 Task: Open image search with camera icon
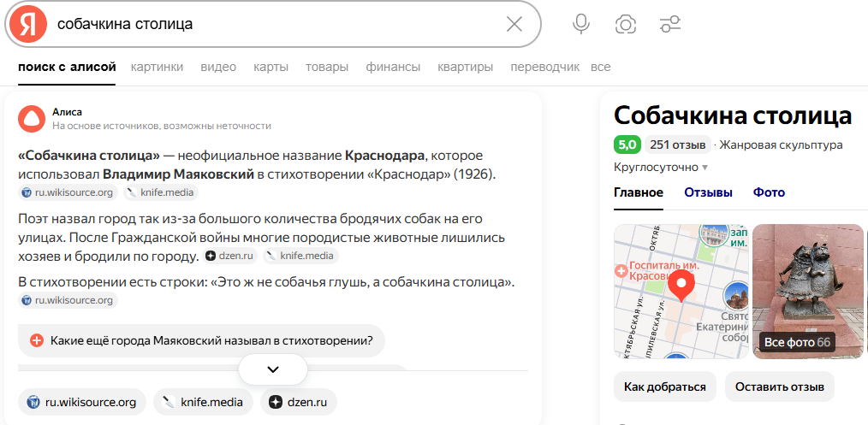pos(626,24)
